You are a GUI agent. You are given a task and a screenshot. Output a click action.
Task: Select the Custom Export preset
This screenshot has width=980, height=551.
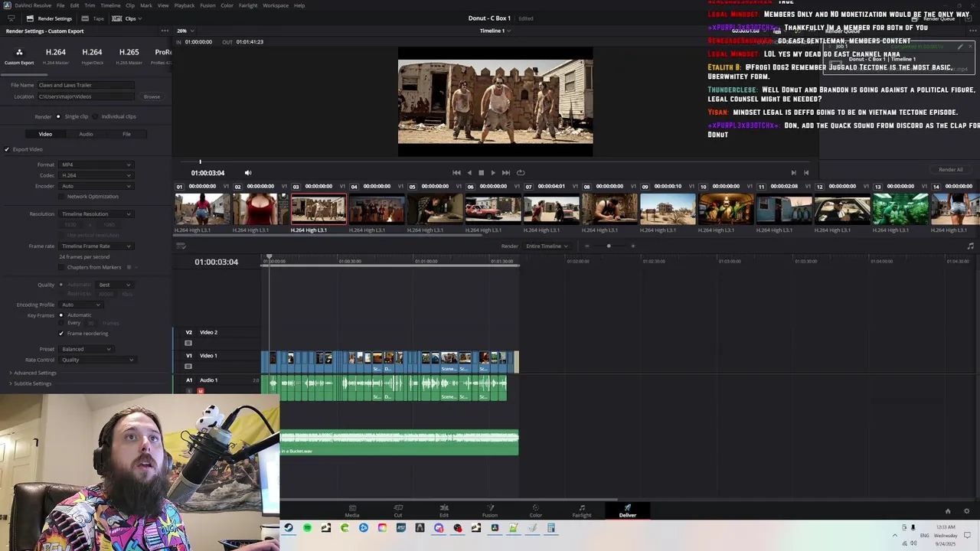[19, 57]
